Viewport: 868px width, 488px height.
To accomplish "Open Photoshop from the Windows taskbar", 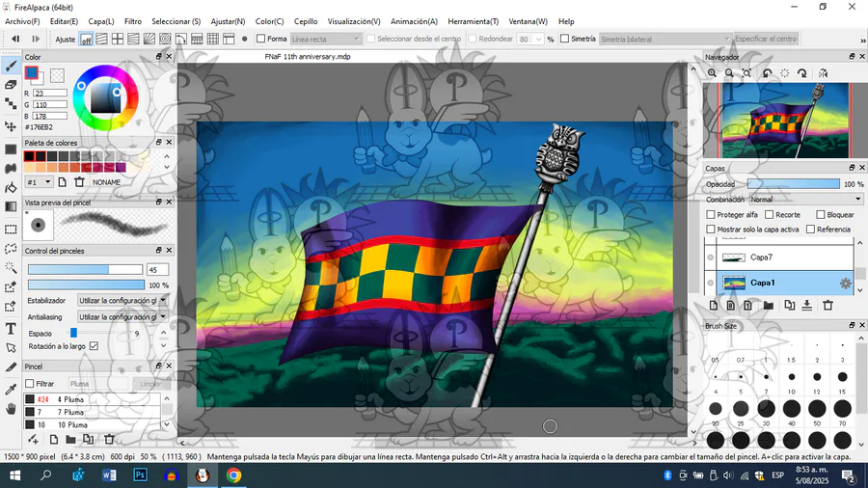I will [x=140, y=475].
